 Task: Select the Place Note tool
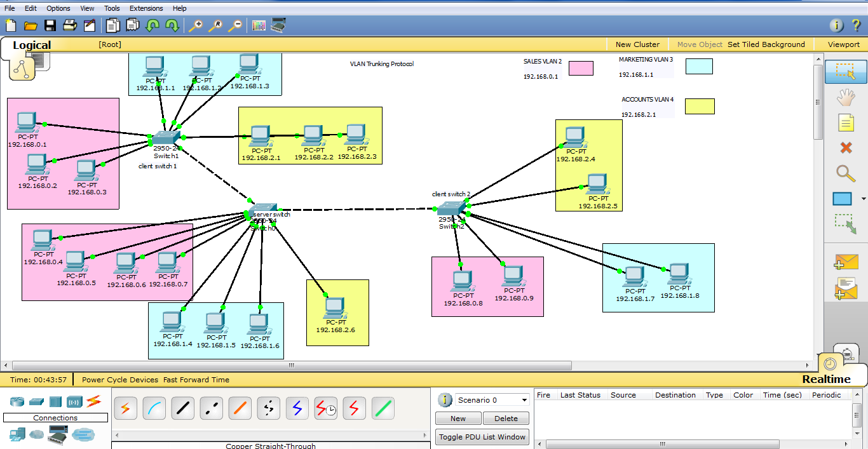coord(845,123)
